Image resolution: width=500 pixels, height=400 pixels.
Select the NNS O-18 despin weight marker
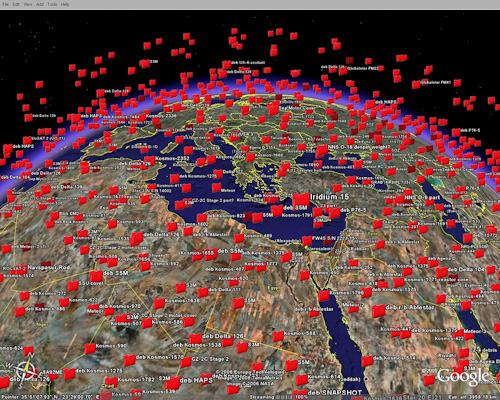coord(322,150)
